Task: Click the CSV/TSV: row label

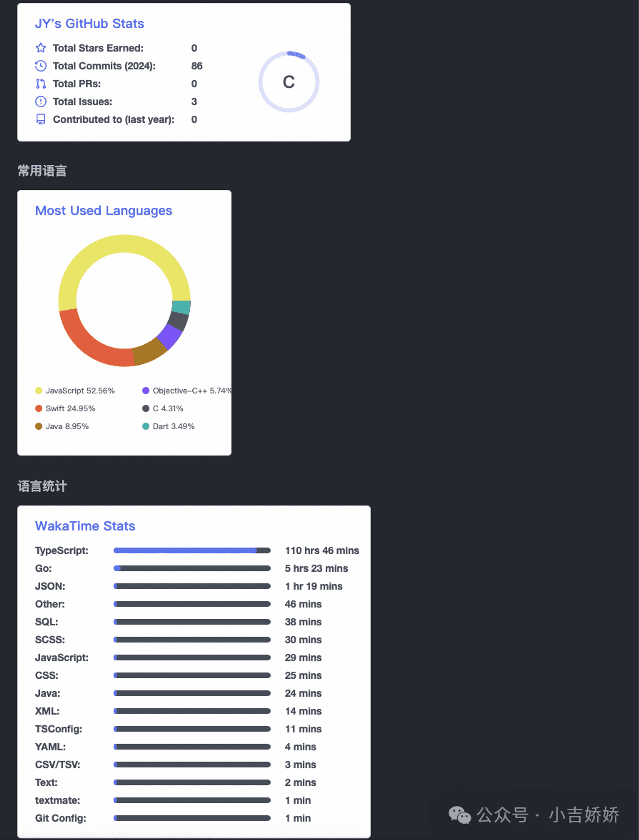Action: [x=58, y=764]
